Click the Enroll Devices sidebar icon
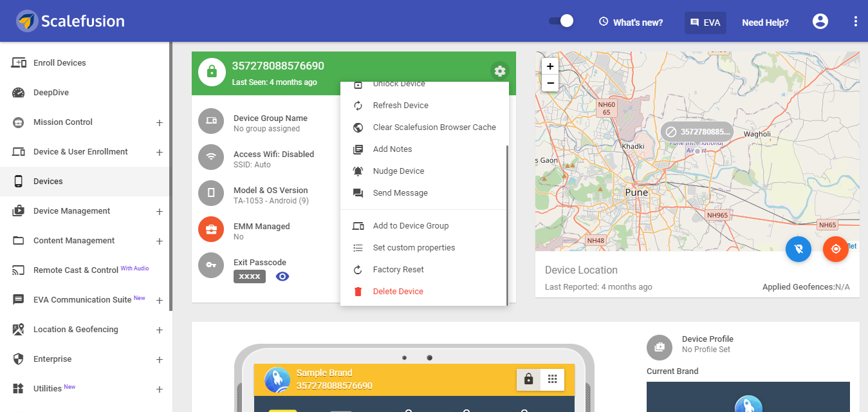The height and width of the screenshot is (412, 868). 19,63
